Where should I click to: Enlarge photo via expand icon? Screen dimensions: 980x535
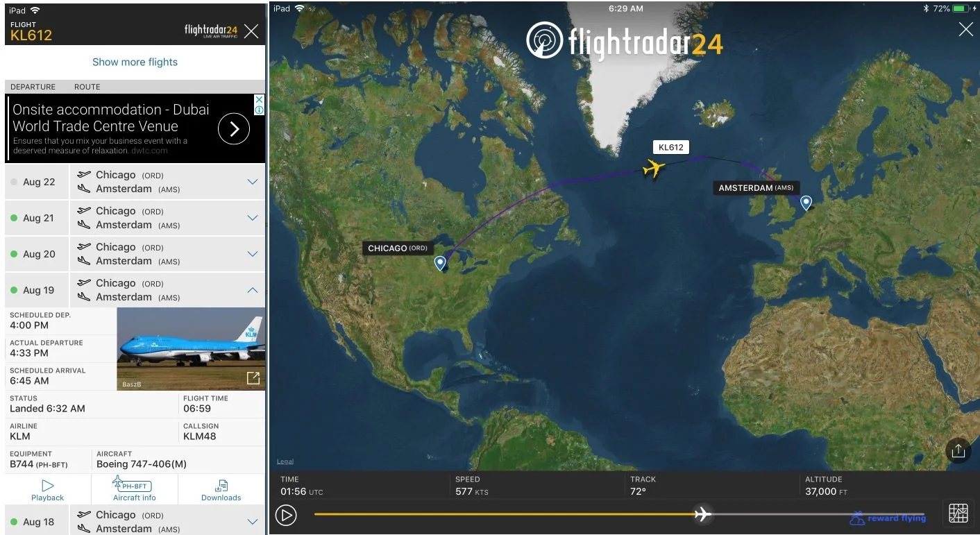pos(253,378)
